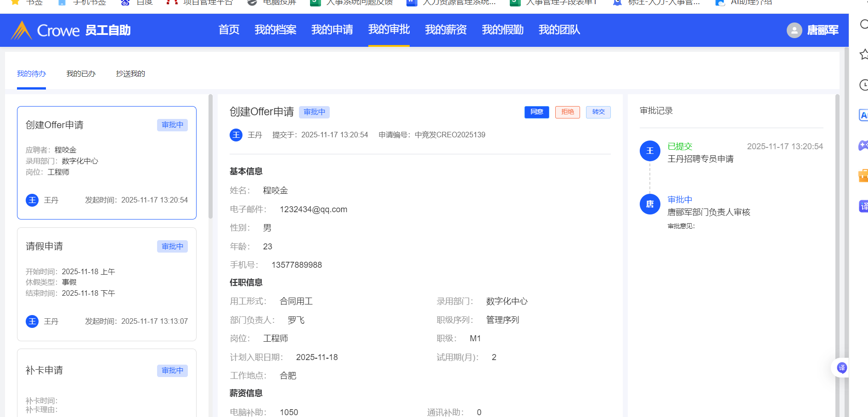Navigate to 首页 in the top menu

229,30
